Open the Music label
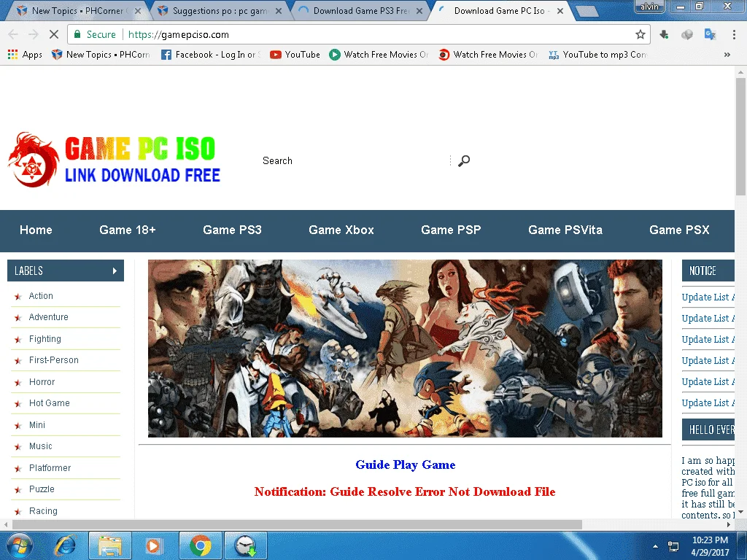This screenshot has width=747, height=560. pyautogui.click(x=41, y=446)
